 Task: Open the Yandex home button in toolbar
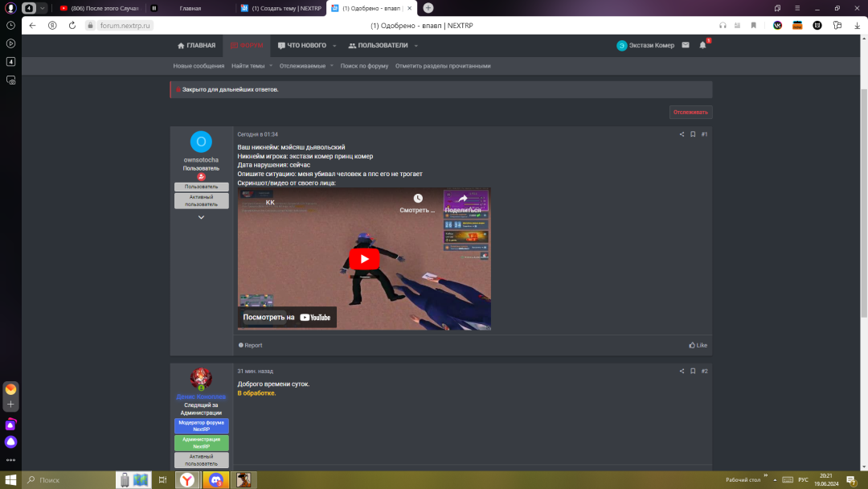(x=52, y=26)
